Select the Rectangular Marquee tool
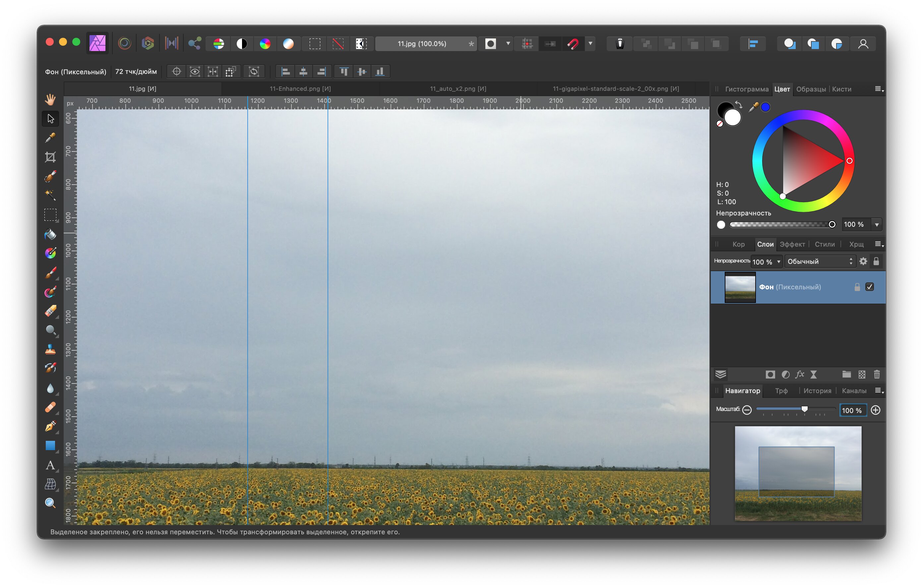 point(50,215)
